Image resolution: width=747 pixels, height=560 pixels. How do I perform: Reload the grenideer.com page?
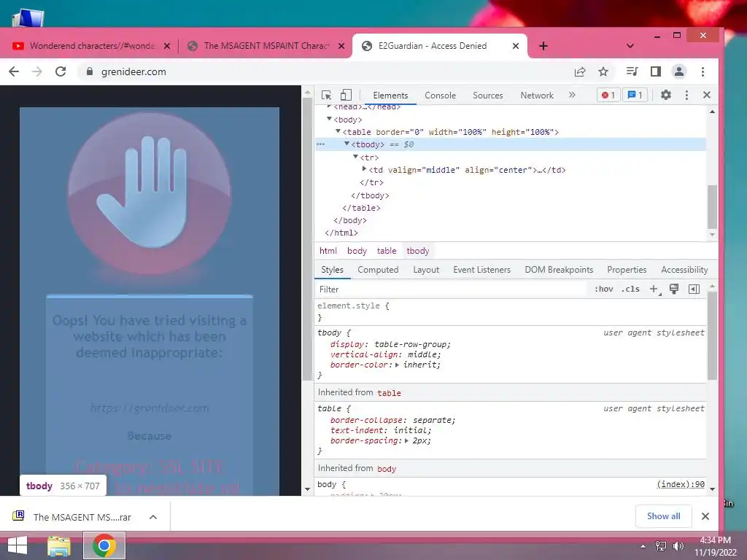[x=61, y=72]
